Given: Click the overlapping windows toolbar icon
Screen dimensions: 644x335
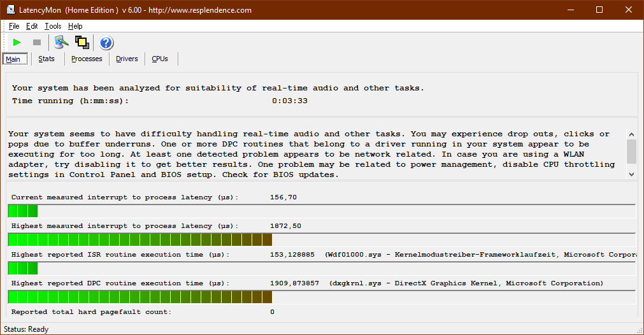Looking at the screenshot, I should 82,42.
